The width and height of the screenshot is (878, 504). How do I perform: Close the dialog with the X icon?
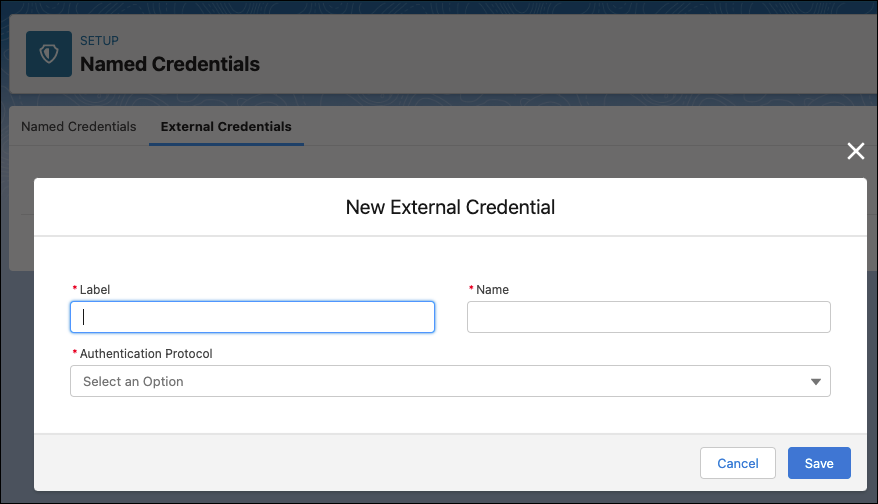coord(856,151)
